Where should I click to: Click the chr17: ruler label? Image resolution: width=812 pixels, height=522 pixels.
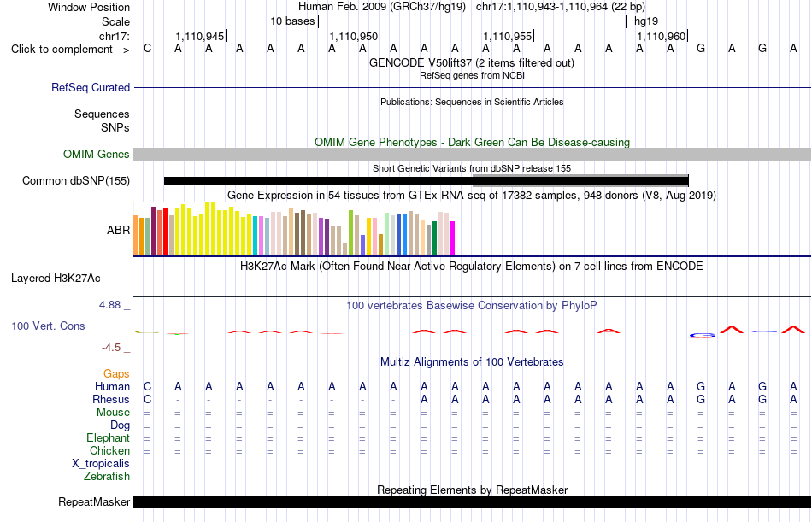tap(114, 36)
